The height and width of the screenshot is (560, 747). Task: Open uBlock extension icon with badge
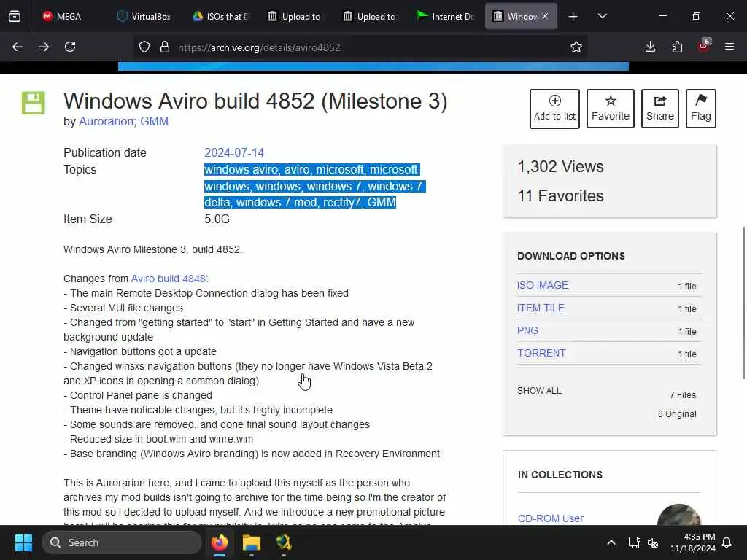pos(704,47)
